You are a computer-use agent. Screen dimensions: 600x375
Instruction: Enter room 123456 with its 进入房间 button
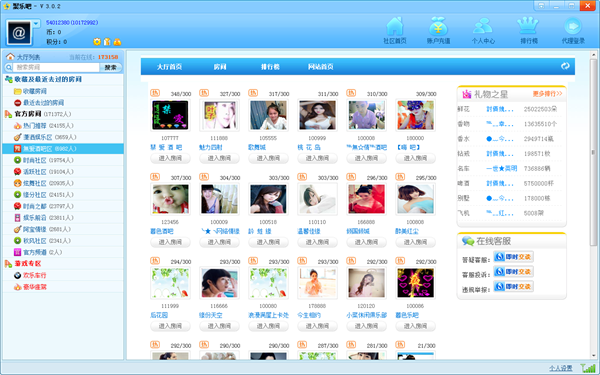tap(170, 242)
